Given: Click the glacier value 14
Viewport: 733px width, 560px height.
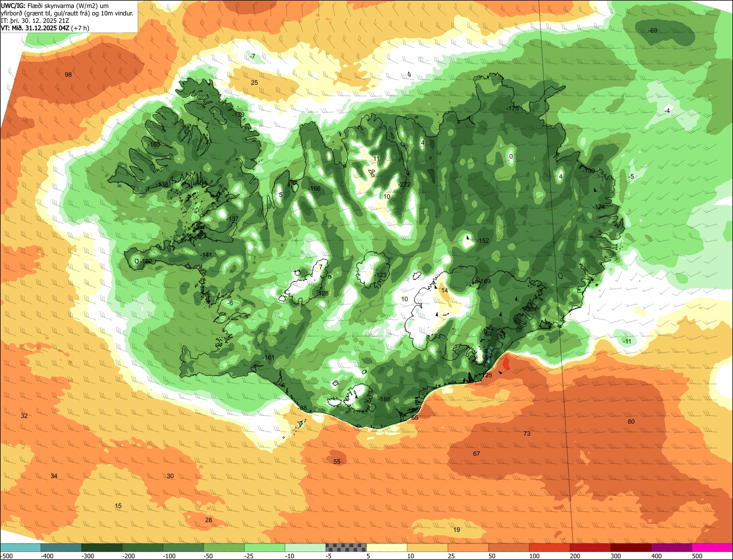Looking at the screenshot, I should (x=444, y=291).
